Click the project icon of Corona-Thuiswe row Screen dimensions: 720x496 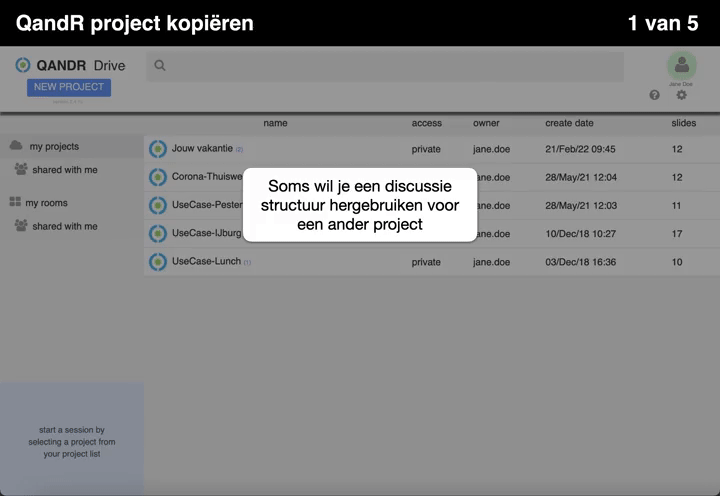158,177
